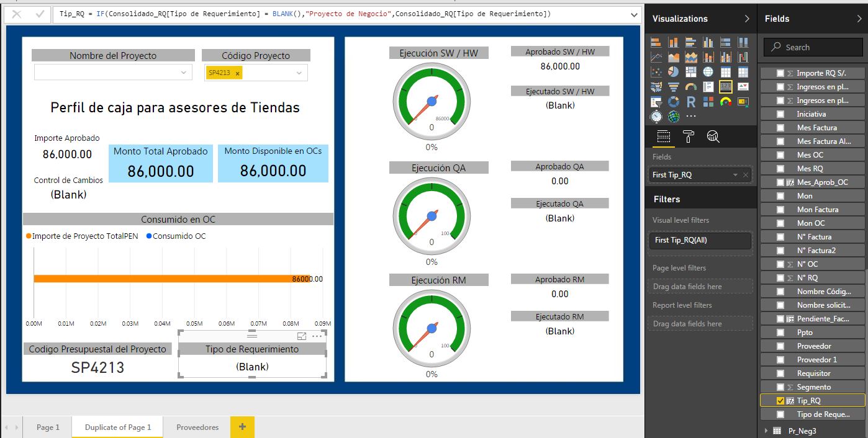Image resolution: width=868 pixels, height=438 pixels.
Task: Pick the Funnel chart visualization icon
Action: [674, 87]
